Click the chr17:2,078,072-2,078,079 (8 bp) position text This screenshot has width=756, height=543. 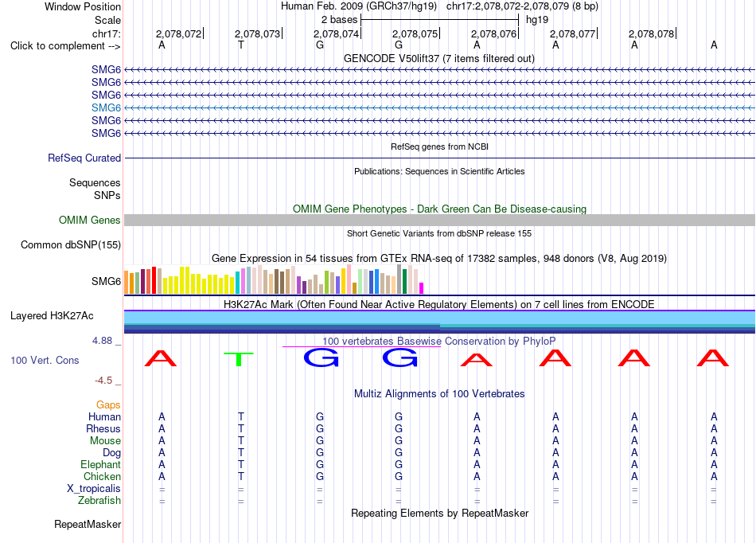(x=522, y=6)
